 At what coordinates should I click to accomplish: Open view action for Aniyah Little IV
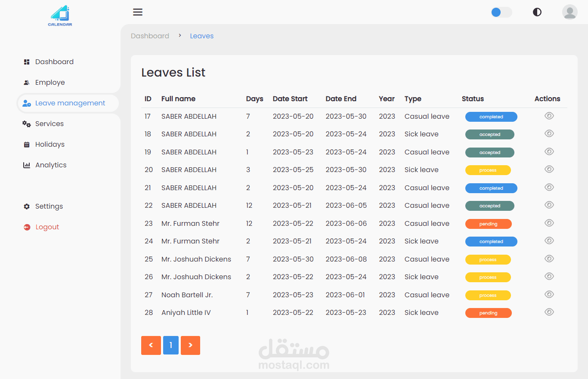549,312
